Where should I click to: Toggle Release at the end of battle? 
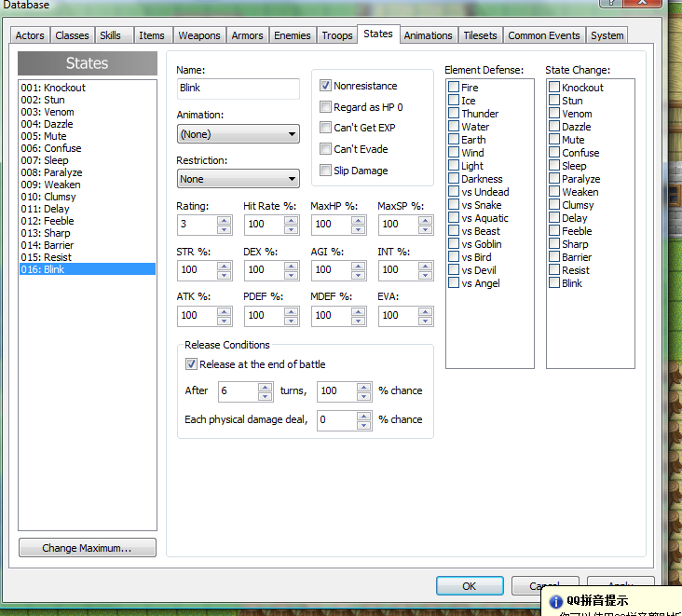click(191, 364)
